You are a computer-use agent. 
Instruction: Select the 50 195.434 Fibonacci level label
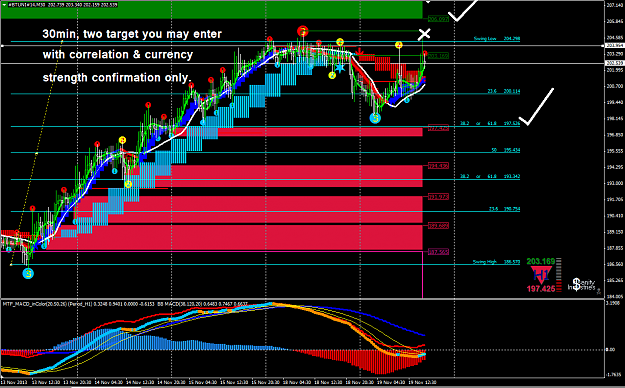[x=505, y=150]
